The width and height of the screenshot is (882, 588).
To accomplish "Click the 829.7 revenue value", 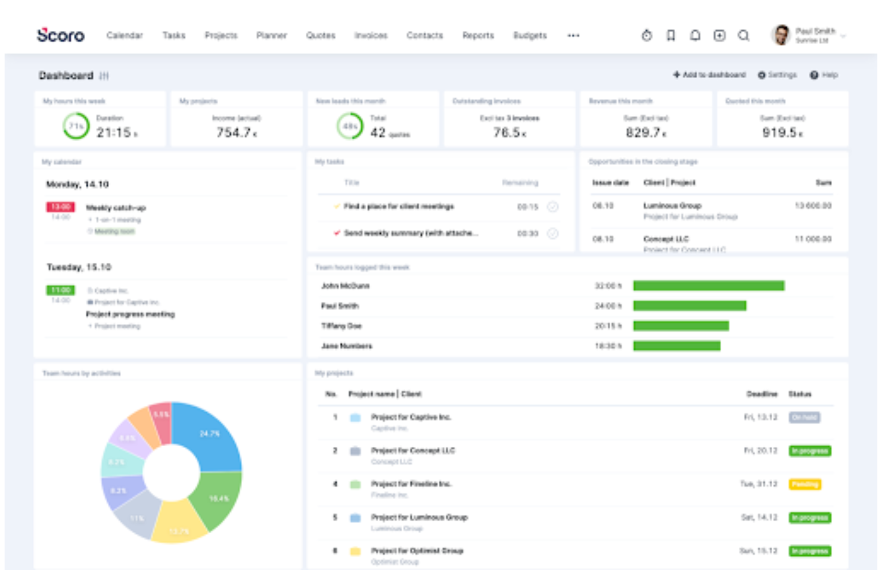I will coord(646,133).
